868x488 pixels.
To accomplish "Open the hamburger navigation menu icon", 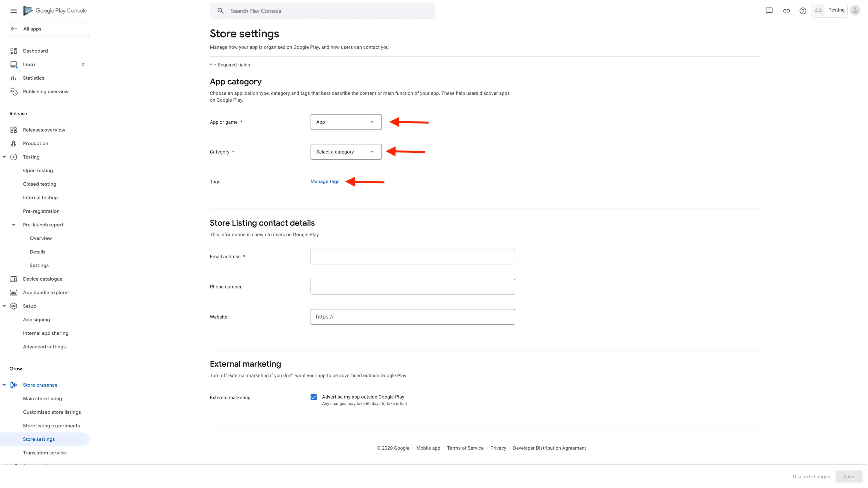I will click(x=13, y=11).
